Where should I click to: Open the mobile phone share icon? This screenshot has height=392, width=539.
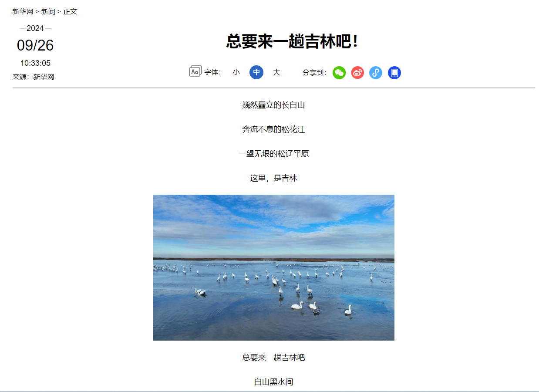pos(394,73)
